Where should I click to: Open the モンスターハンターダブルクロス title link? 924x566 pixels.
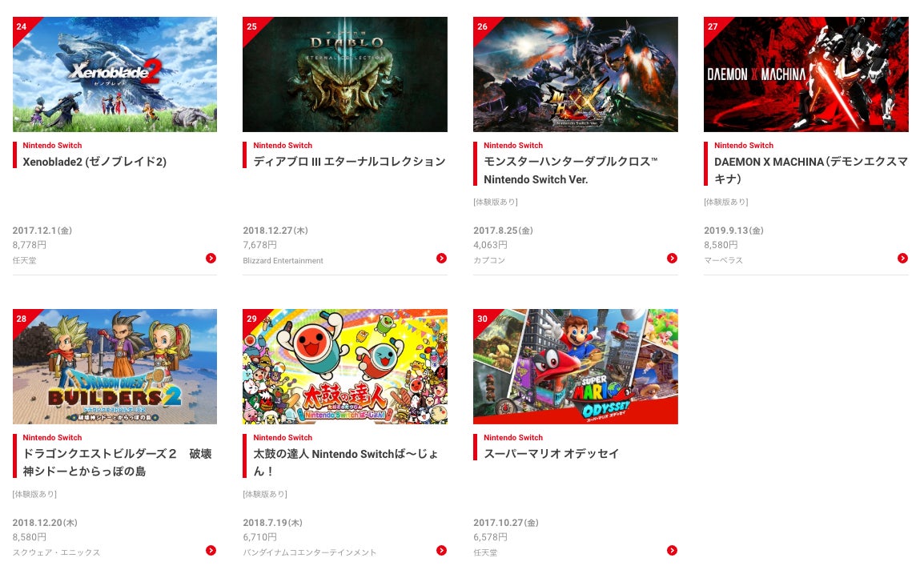[570, 171]
